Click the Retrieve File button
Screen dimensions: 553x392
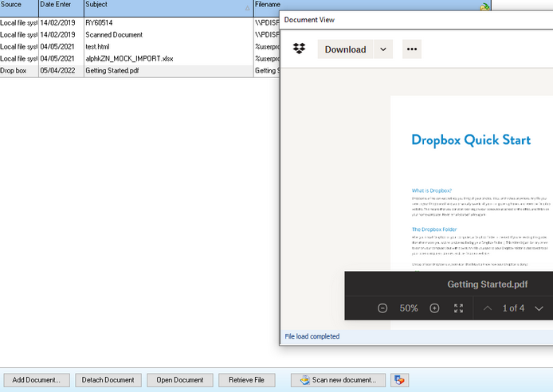click(246, 380)
